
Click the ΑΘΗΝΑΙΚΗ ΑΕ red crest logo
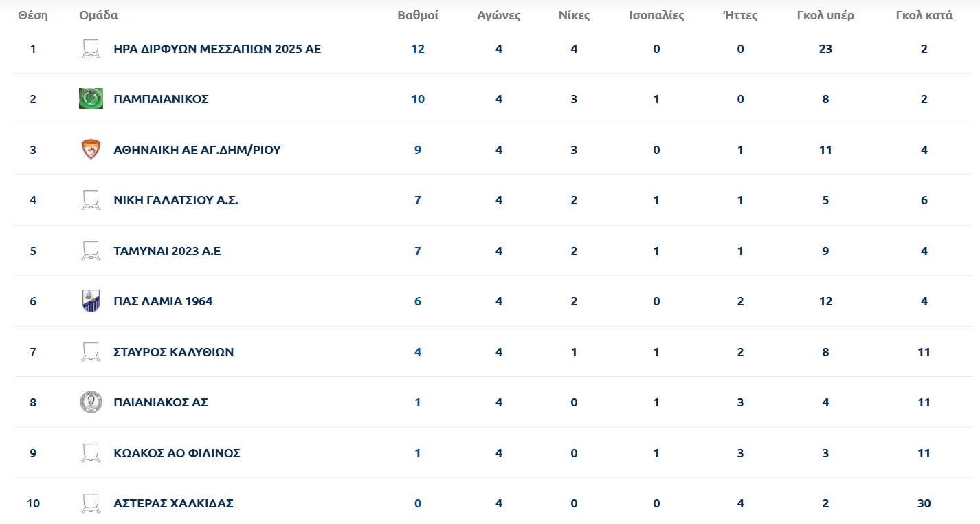tap(91, 149)
